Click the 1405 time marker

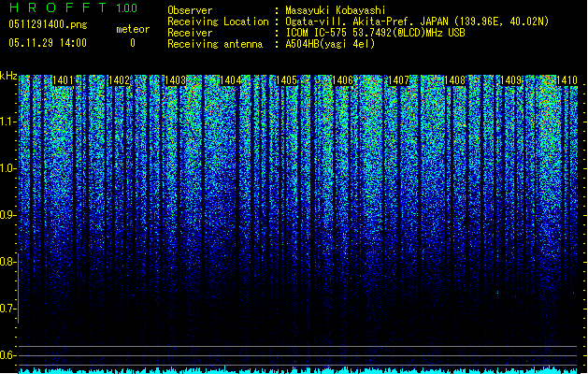pyautogui.click(x=286, y=80)
